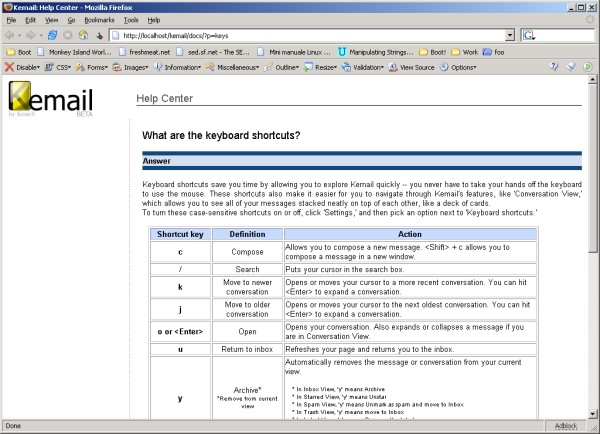Click the 'Move to older conversation' cell
This screenshot has width=600, height=434.
pyautogui.click(x=247, y=309)
